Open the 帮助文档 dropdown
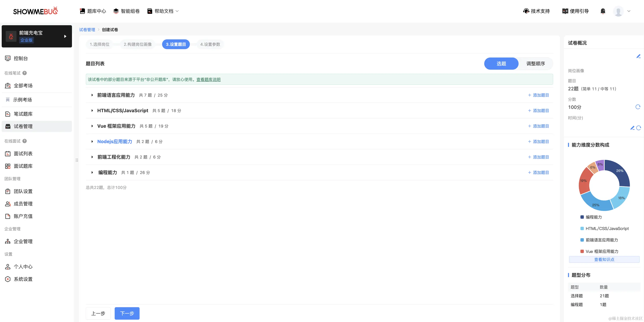 [164, 11]
